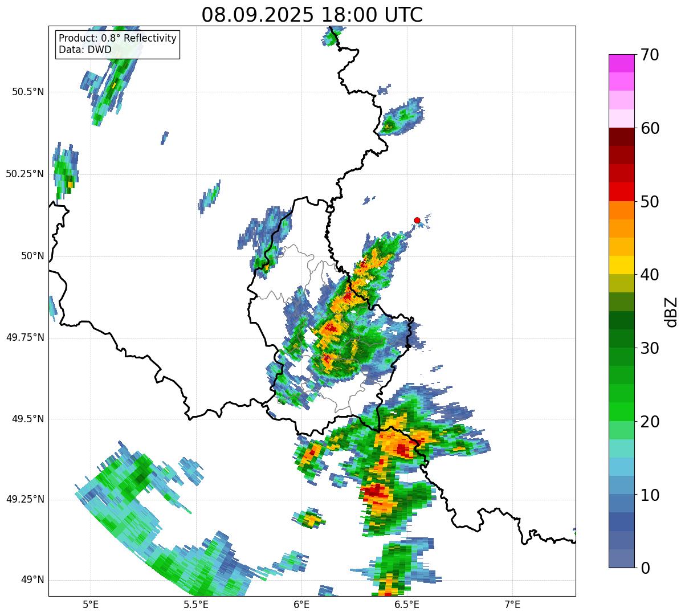Click the 50.25°N latitude label
This screenshot has height=616, width=685.
click(x=25, y=174)
